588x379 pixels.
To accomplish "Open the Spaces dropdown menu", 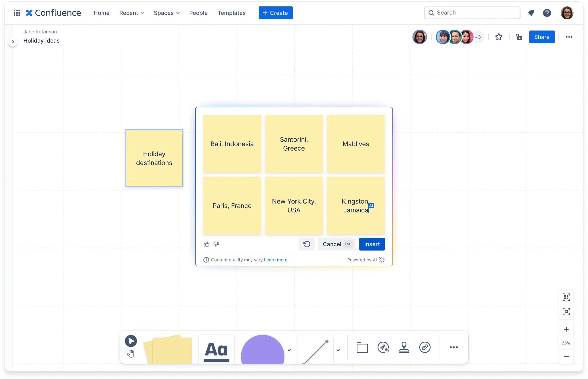I will pyautogui.click(x=167, y=13).
